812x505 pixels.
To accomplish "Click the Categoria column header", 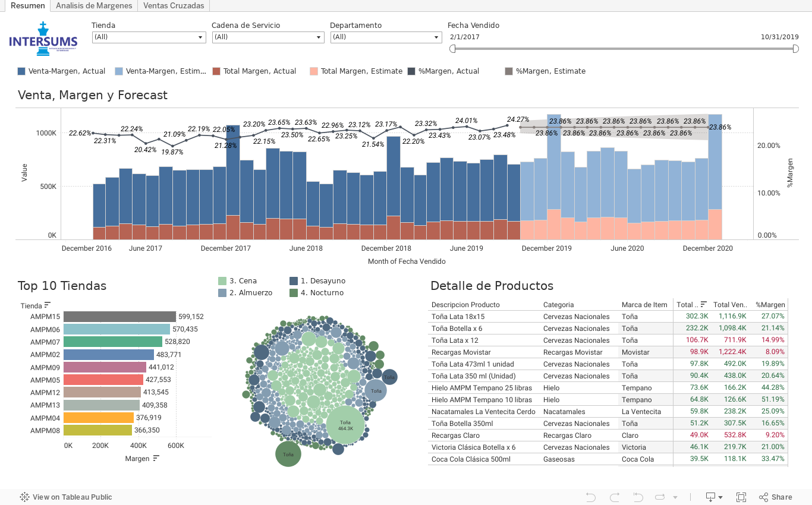I will (x=559, y=305).
